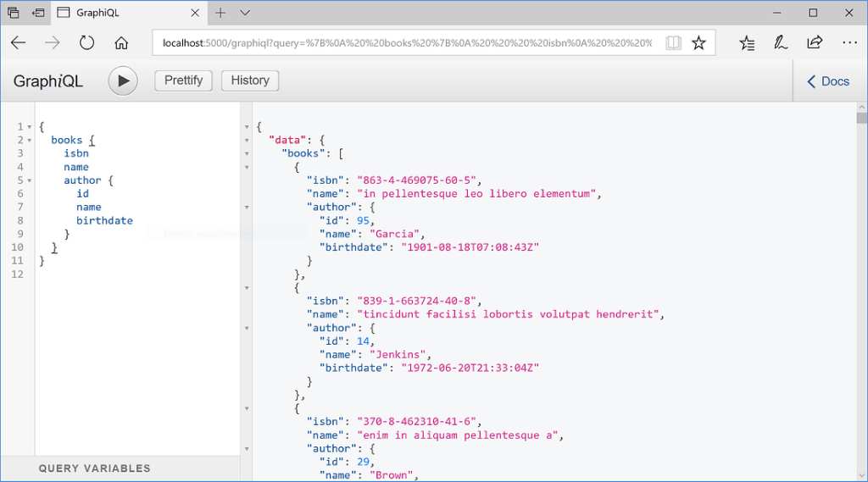Click the Share page icon

[815, 43]
